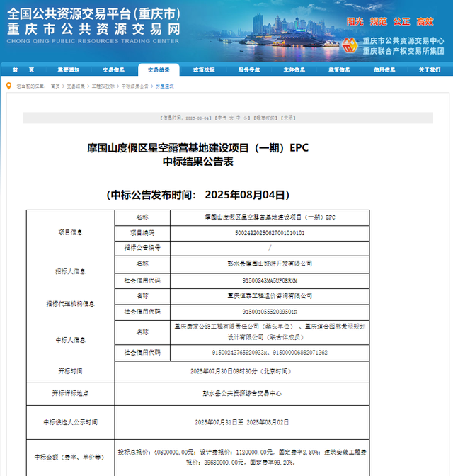Open the 重要通知 navigation tab
Viewport: 453px width, 476px height.
(69, 70)
